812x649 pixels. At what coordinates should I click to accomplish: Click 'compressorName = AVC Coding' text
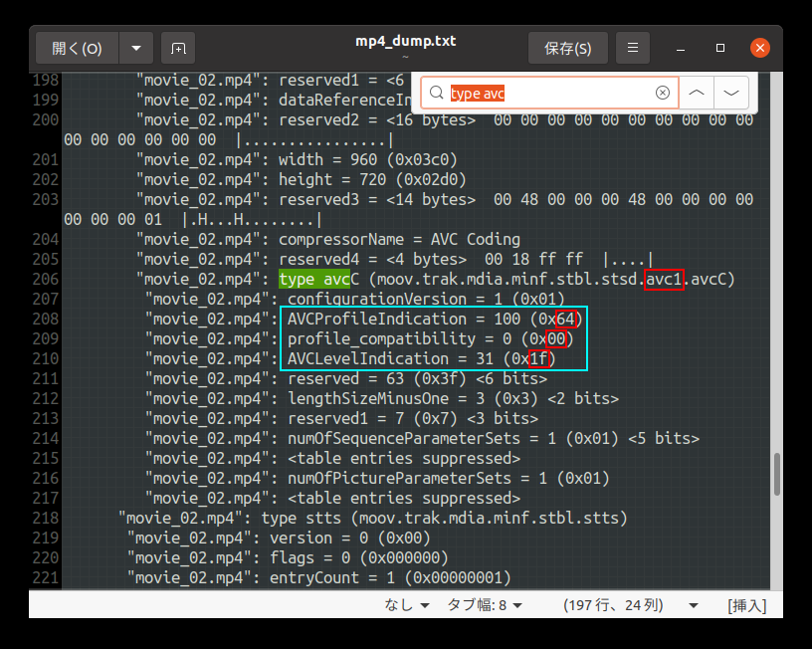pos(399,239)
